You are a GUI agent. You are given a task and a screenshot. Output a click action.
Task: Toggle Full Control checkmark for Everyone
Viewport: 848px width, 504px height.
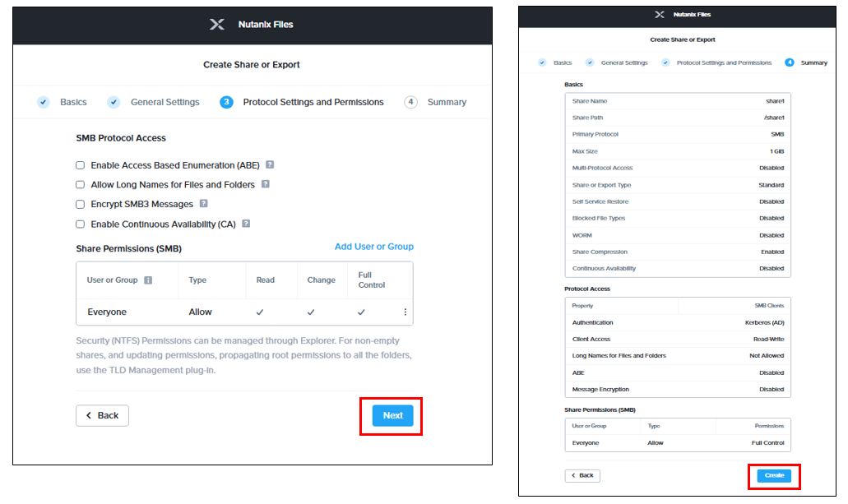click(361, 312)
